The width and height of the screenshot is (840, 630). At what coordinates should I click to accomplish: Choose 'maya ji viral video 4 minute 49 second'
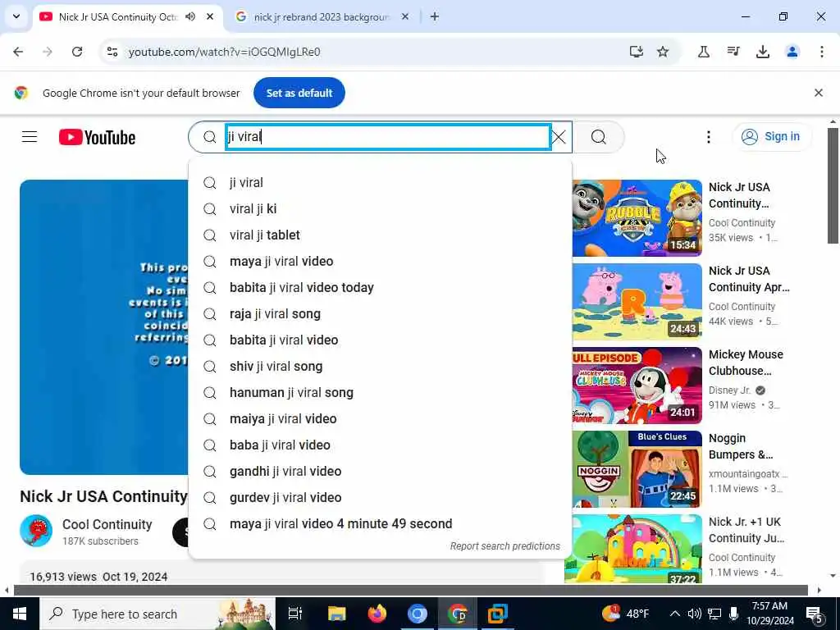pos(381,524)
